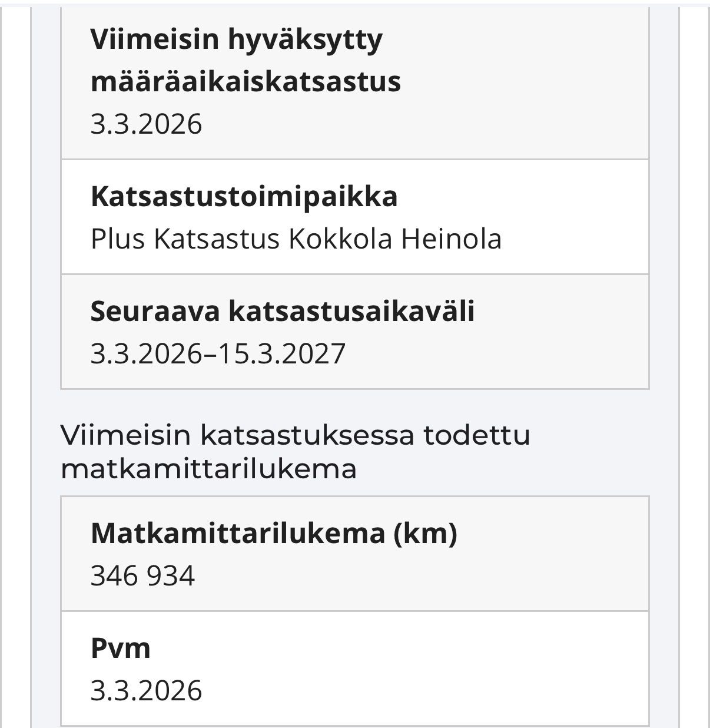Select the word 'Heinola'
The width and height of the screenshot is (710, 728).
[x=452, y=239]
